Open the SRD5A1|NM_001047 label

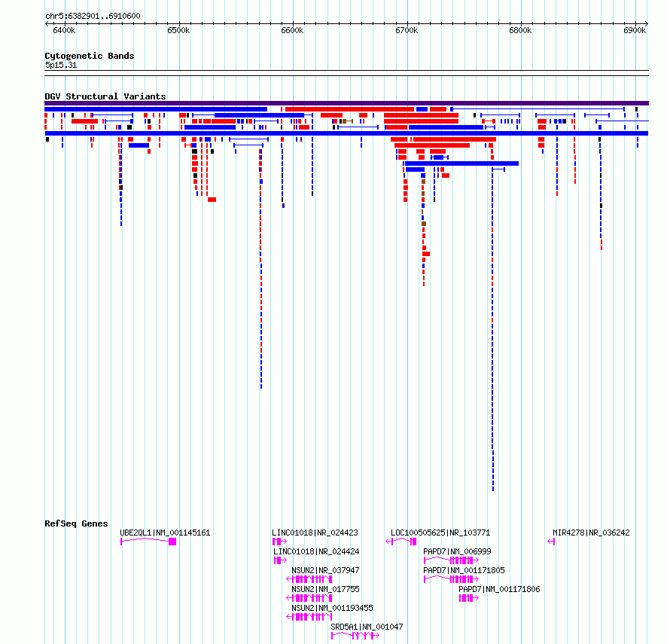[367, 627]
